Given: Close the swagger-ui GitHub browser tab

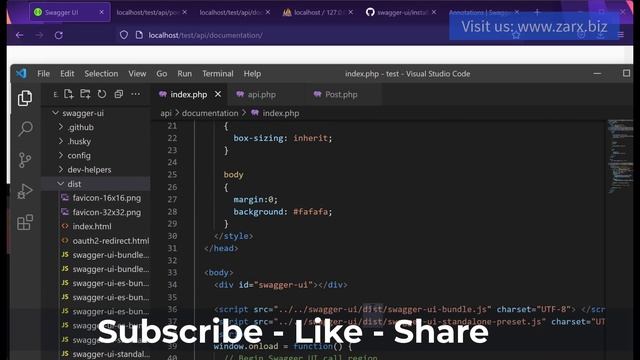Looking at the screenshot, I should pos(434,12).
